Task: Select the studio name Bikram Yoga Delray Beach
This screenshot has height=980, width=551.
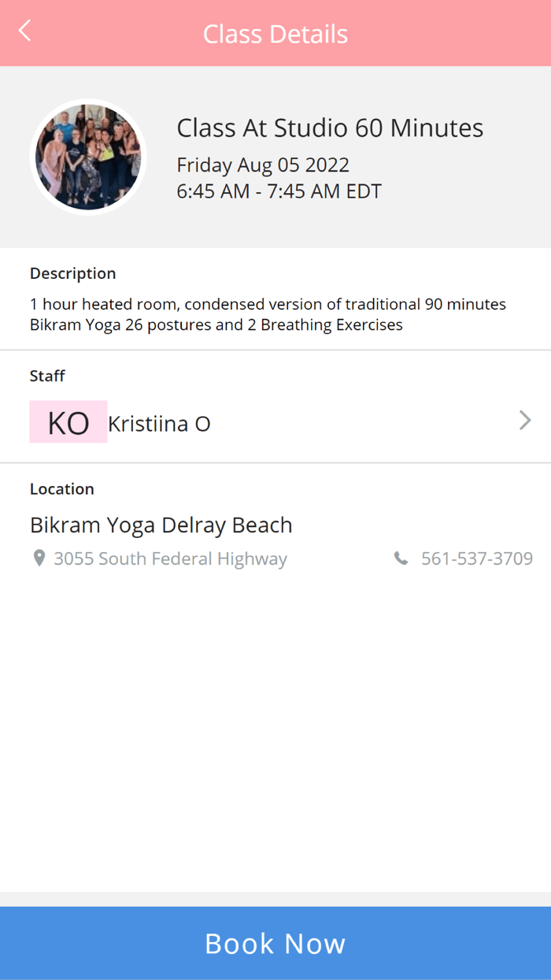Action: pos(161,524)
